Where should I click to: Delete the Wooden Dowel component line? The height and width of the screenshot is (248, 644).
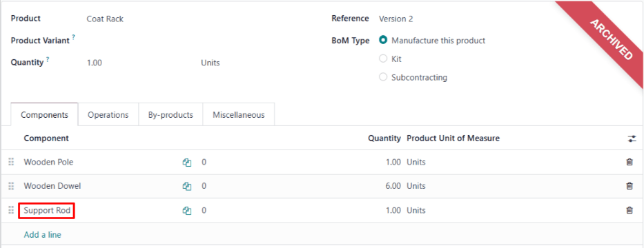click(x=629, y=186)
